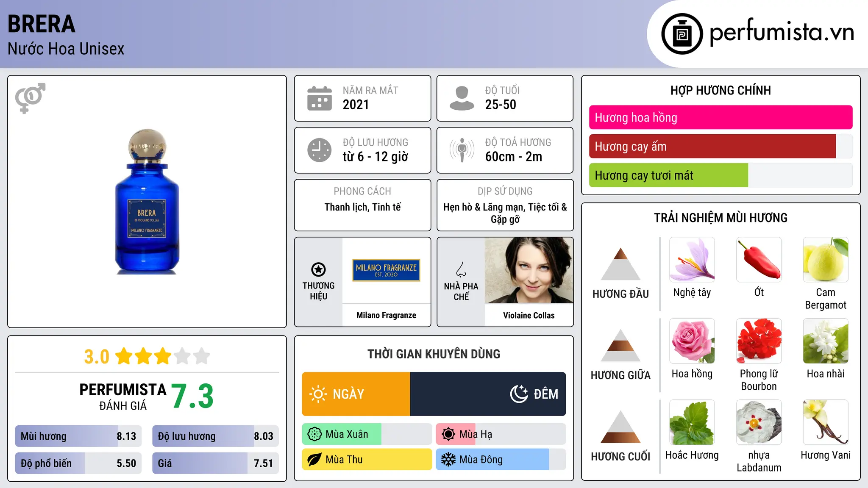Click the Nước Hoa Unisex subtitle
Image resolution: width=868 pixels, height=488 pixels.
point(66,49)
